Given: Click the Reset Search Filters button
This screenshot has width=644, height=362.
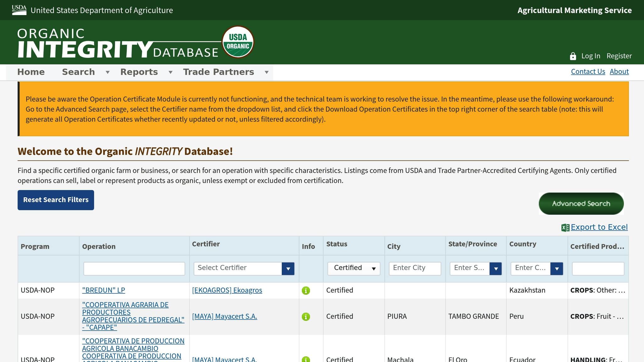Looking at the screenshot, I should pos(56,200).
